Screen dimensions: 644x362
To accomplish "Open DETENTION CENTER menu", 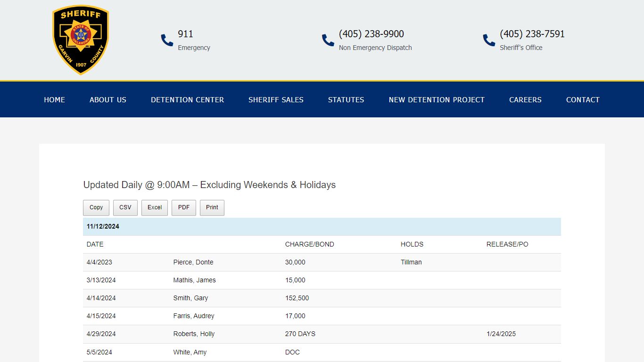I will pyautogui.click(x=188, y=100).
